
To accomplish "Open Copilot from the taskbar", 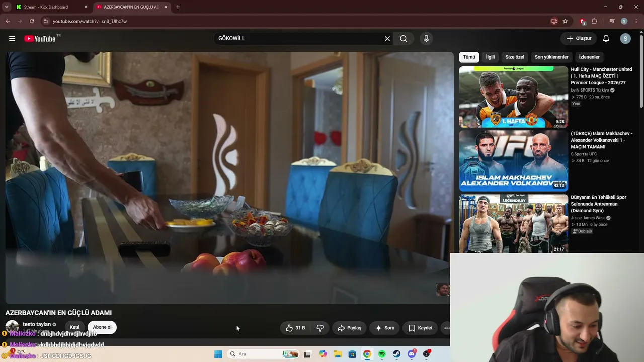I will [x=323, y=354].
